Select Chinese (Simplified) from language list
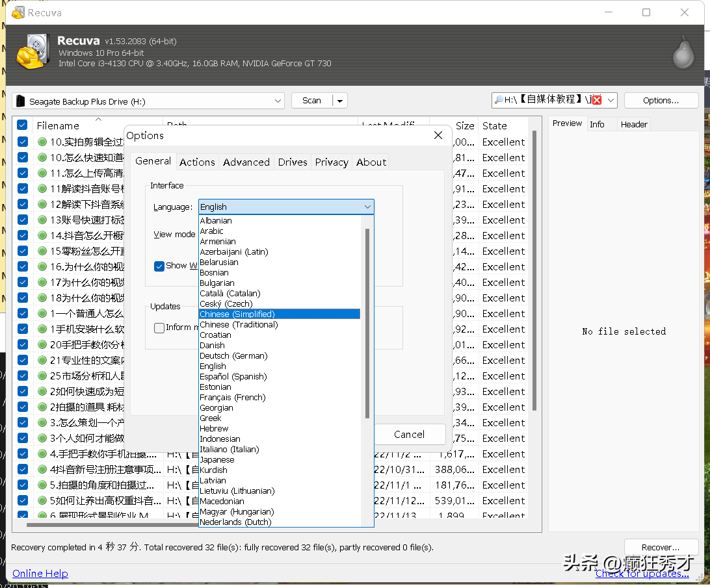 pos(280,314)
